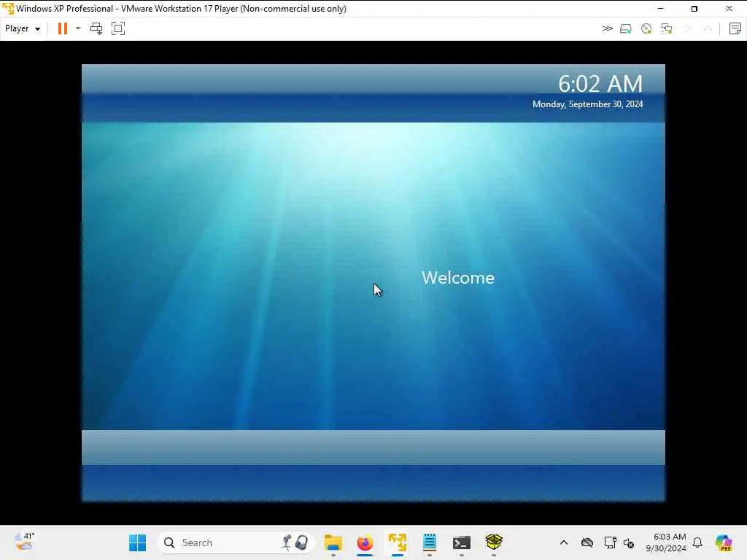Screen dimensions: 747x560
Task: Click the Monday, September 30, 2024 date
Action: pyautogui.click(x=587, y=104)
